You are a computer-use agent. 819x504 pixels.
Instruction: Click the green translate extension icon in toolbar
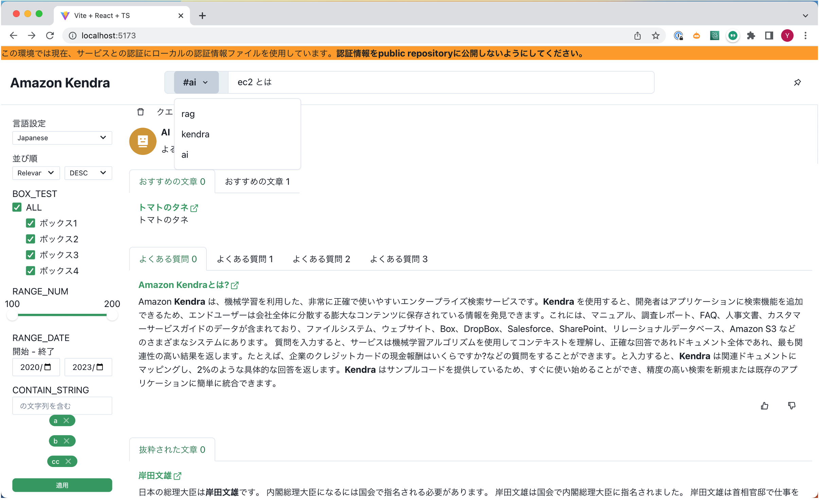point(714,36)
